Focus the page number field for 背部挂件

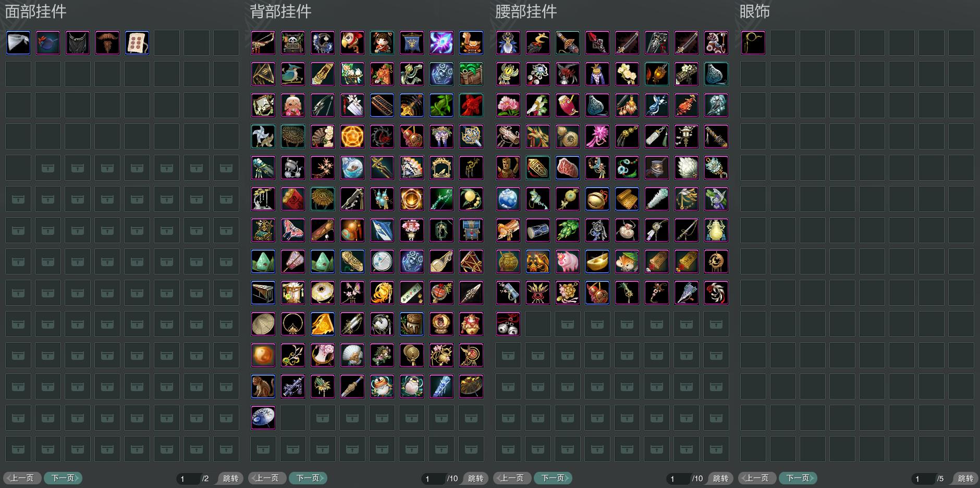(434, 478)
